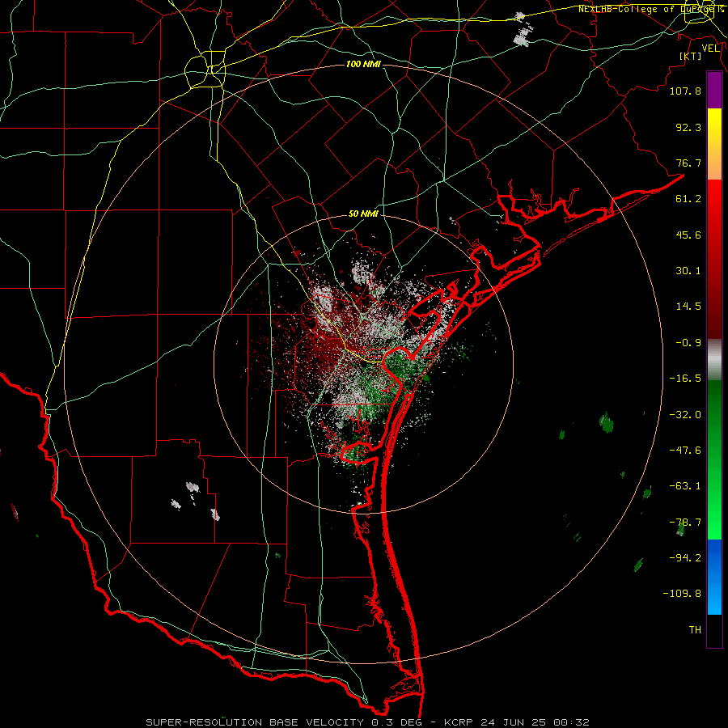Screen dimensions: 728x728
Task: Click the 107.8 velocity scale value
Action: click(x=685, y=91)
